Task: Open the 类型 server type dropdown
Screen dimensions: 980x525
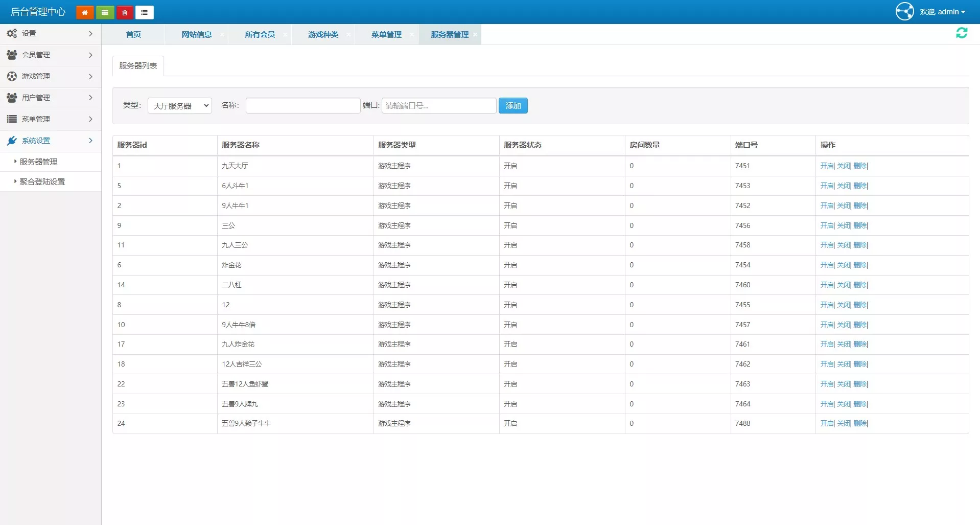Action: pyautogui.click(x=180, y=106)
